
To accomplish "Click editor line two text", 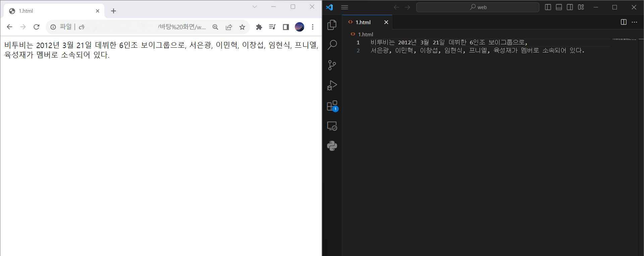I will point(477,50).
